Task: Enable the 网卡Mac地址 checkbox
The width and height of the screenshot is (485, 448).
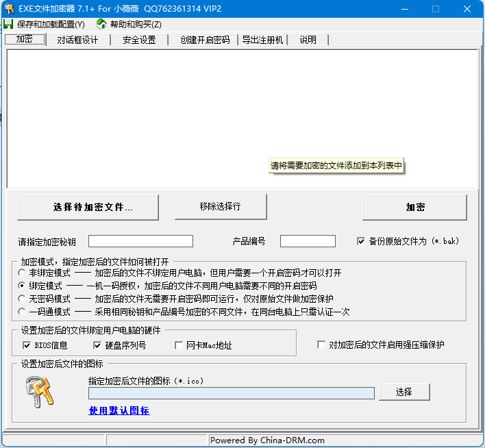Action: tap(179, 345)
